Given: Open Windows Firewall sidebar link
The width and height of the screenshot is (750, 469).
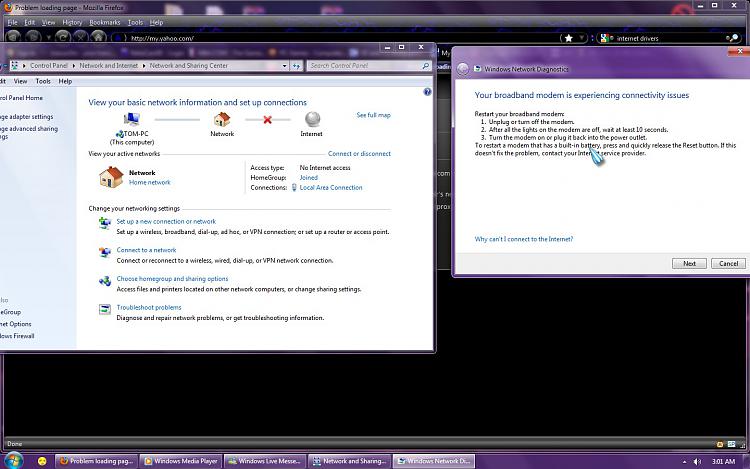Looking at the screenshot, I should point(17,336).
